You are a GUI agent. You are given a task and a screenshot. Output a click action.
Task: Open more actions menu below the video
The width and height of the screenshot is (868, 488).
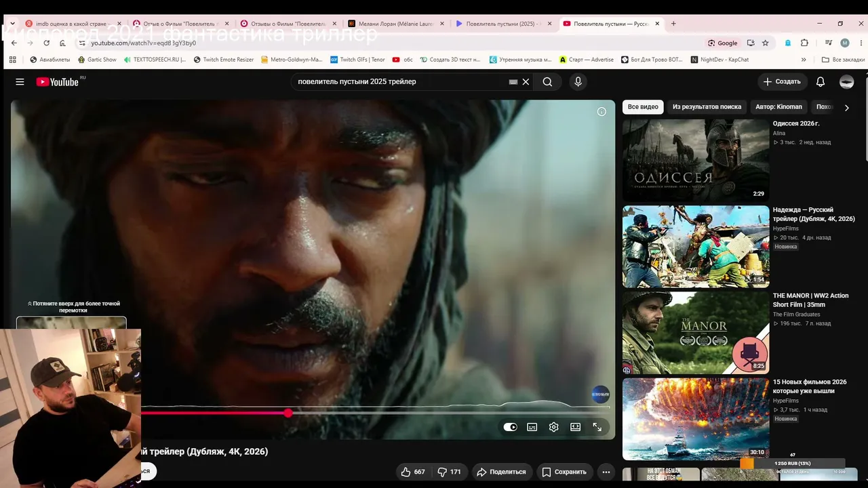click(606, 472)
